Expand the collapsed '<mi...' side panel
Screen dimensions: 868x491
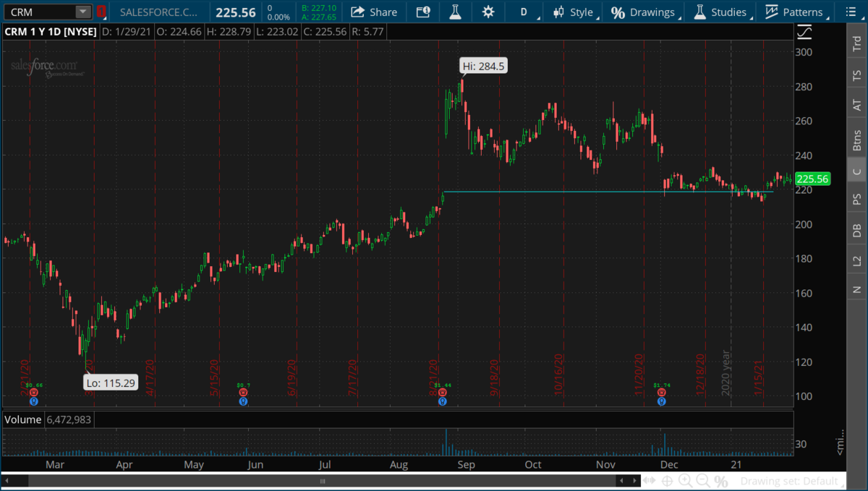coord(840,442)
